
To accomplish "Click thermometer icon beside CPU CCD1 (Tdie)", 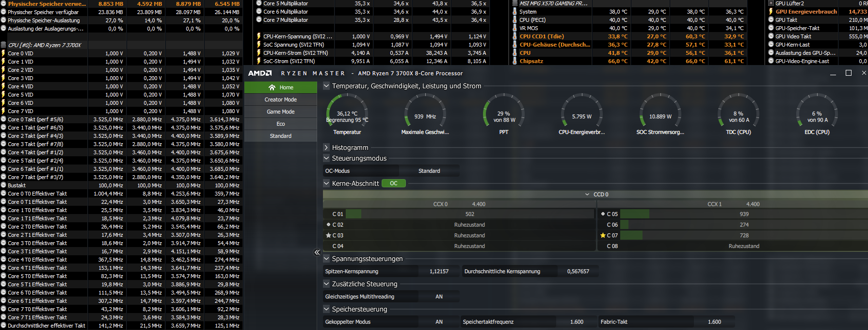I will pyautogui.click(x=514, y=36).
